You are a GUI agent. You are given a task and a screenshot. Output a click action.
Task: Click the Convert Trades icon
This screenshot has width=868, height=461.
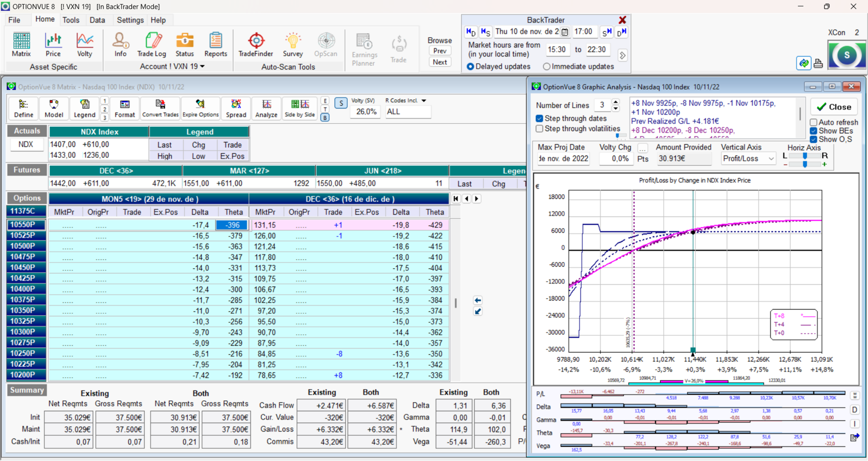point(160,109)
